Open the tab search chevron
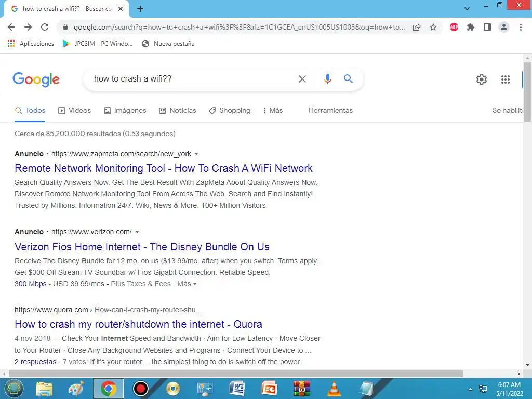The height and width of the screenshot is (399, 532). (x=467, y=9)
